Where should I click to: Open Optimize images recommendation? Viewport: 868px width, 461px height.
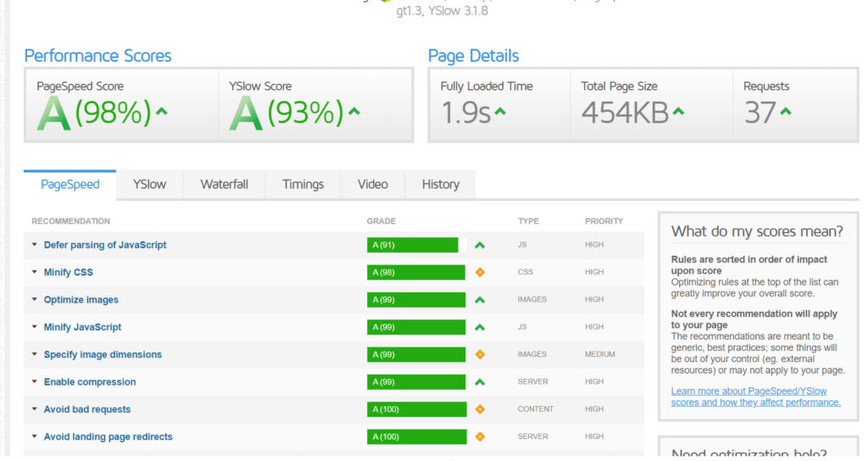[81, 299]
